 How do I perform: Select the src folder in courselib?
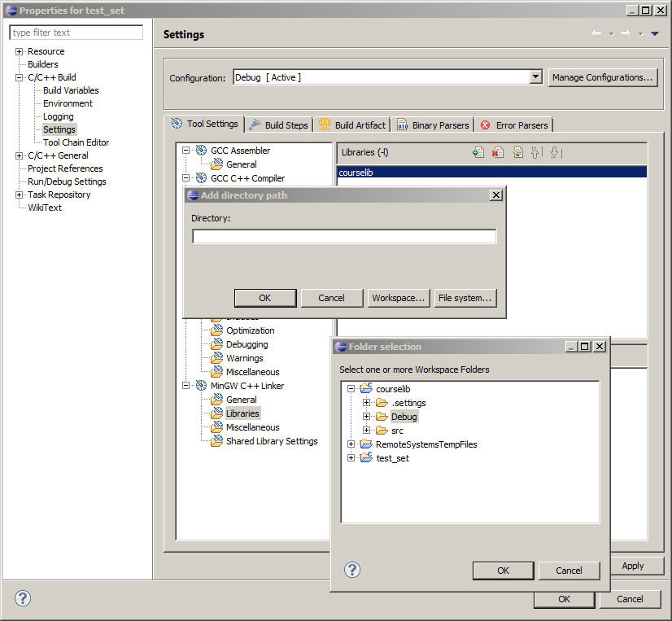coord(396,431)
